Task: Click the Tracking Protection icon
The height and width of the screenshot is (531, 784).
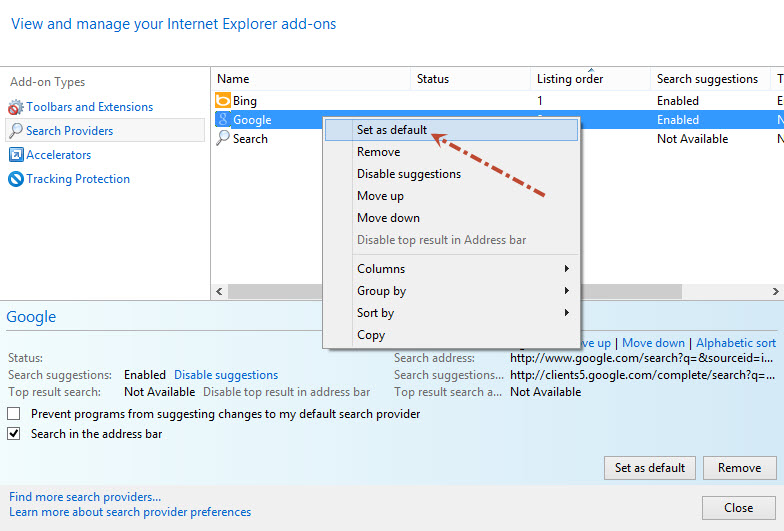Action: click(x=16, y=178)
